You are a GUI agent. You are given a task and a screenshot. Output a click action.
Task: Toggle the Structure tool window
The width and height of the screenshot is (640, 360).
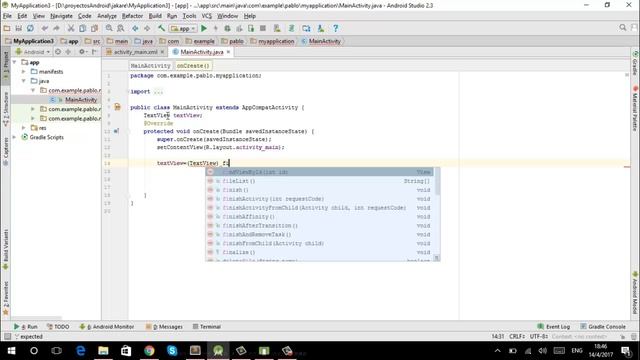point(6,109)
